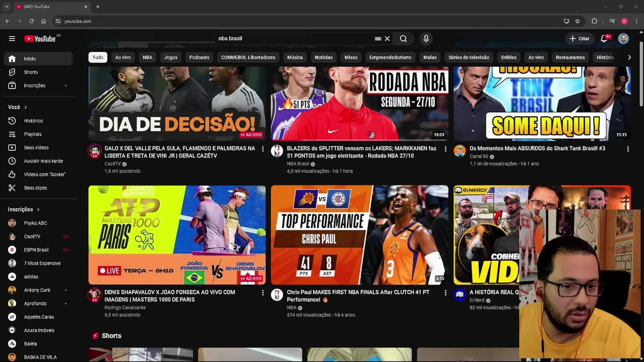Viewport: 644px width, 362px height.
Task: Select the Jogos filter chip
Action: click(171, 57)
